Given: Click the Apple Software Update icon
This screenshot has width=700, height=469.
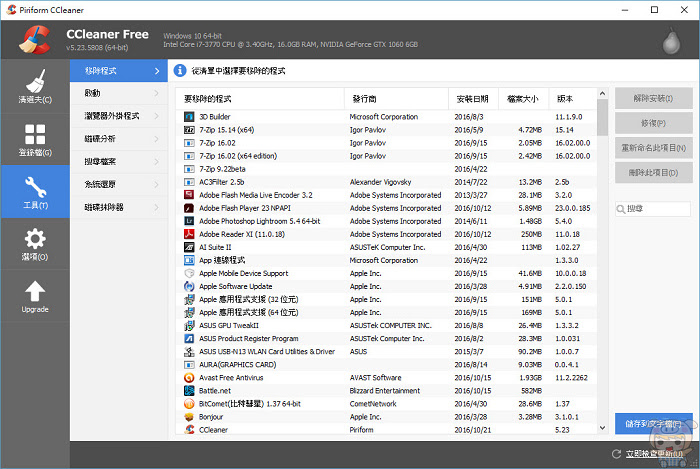Looking at the screenshot, I should pos(189,286).
